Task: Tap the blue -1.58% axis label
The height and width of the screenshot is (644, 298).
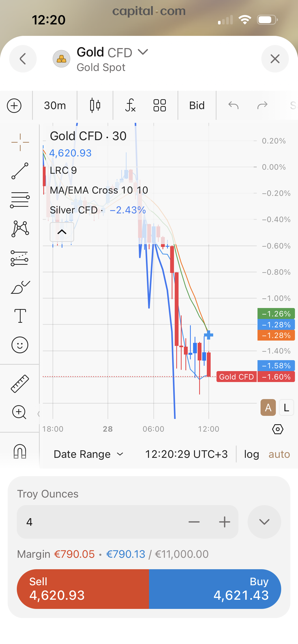Action: pyautogui.click(x=276, y=365)
